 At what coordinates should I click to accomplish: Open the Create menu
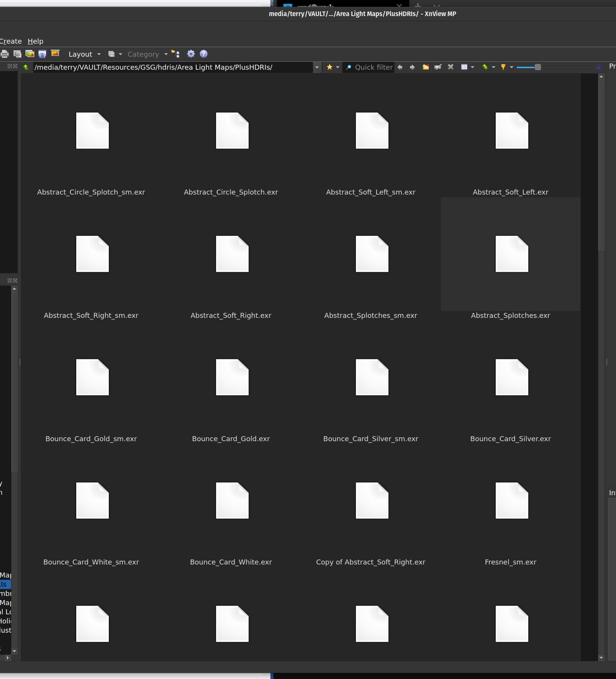click(x=11, y=41)
